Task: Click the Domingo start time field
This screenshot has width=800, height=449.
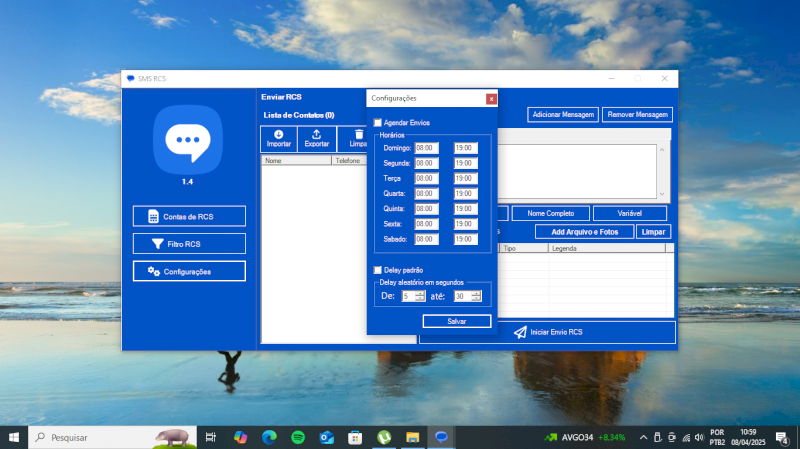Action: pyautogui.click(x=427, y=148)
